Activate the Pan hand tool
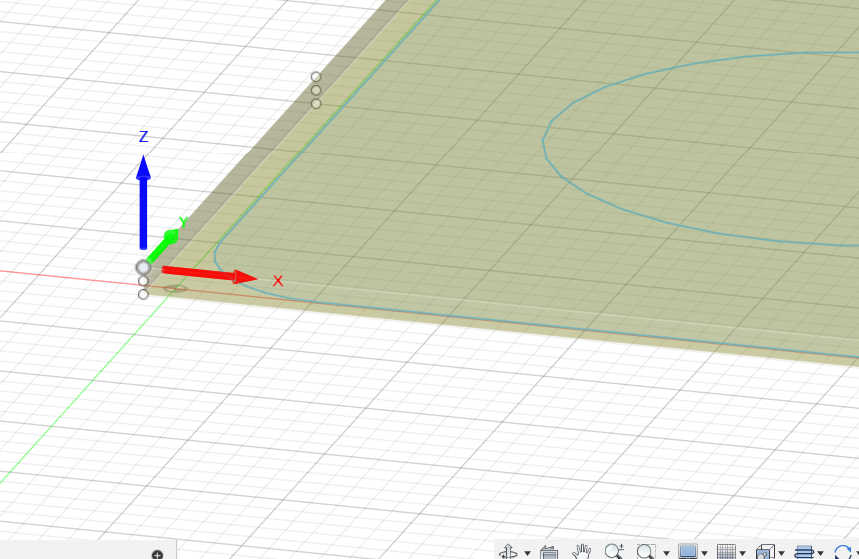Viewport: 859px width, 559px height. [581, 551]
